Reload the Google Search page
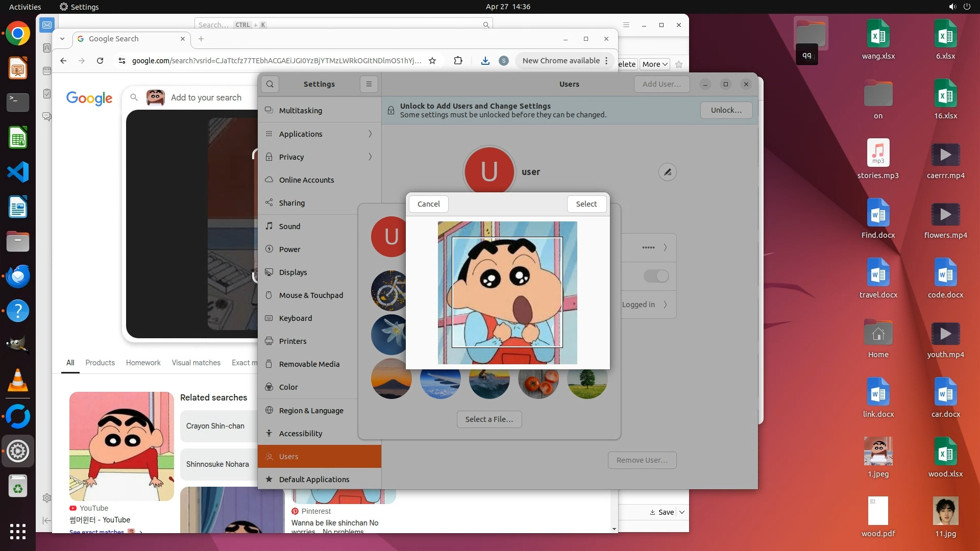Image resolution: width=980 pixels, height=551 pixels. point(100,61)
